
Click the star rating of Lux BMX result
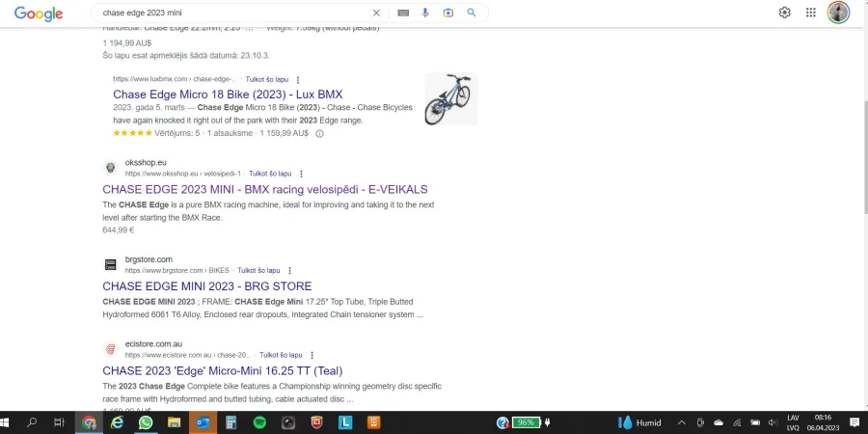[132, 133]
